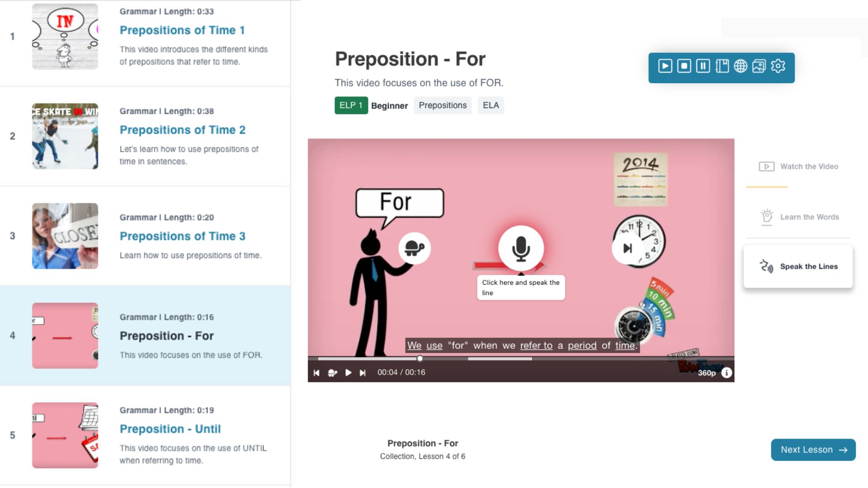This screenshot has height=488, width=868.
Task: Toggle the Beginner difficulty label
Action: pos(389,105)
